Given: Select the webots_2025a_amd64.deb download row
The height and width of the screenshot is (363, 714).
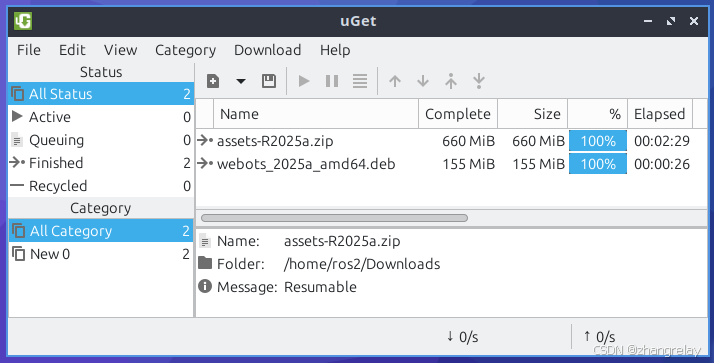Looking at the screenshot, I should pyautogui.click(x=451, y=164).
